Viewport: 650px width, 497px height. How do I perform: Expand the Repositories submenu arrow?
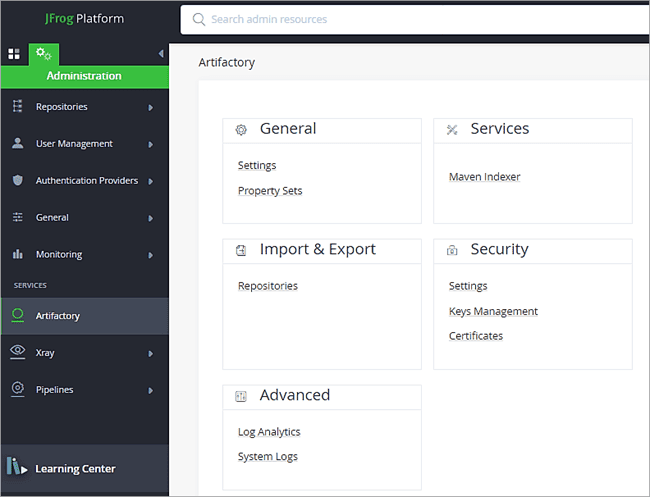point(150,107)
